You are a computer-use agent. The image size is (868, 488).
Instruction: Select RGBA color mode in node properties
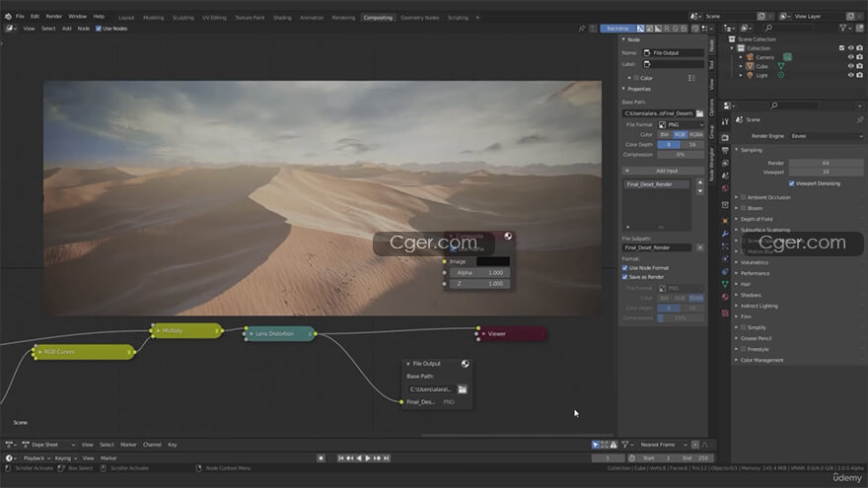click(x=695, y=134)
